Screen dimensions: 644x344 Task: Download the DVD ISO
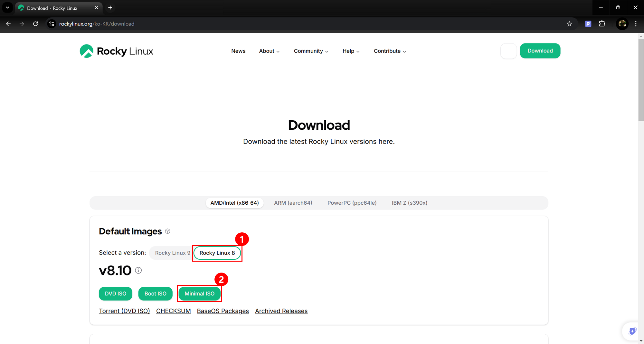pyautogui.click(x=116, y=294)
